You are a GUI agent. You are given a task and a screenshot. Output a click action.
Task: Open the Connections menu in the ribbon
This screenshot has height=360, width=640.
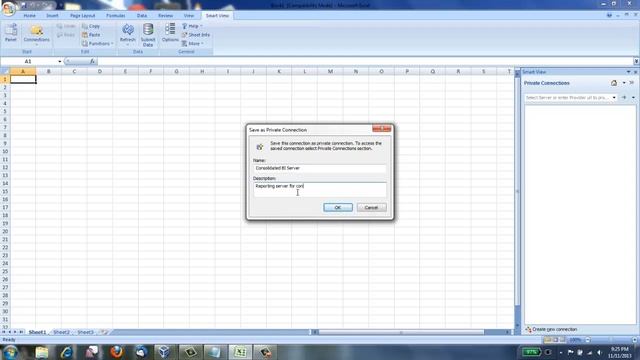point(36,34)
